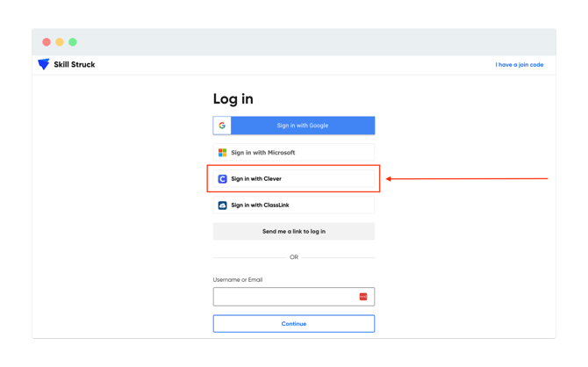
Task: Click the Microsoft logo icon
Action: click(222, 153)
